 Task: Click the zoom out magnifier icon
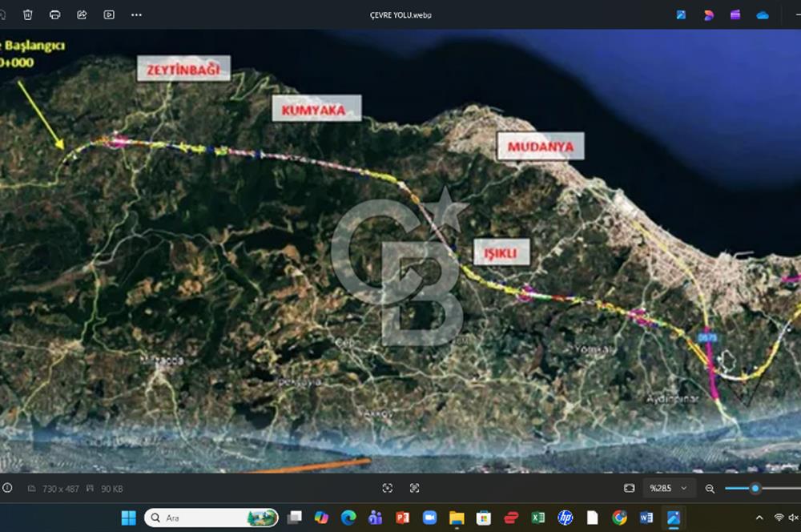[710, 489]
